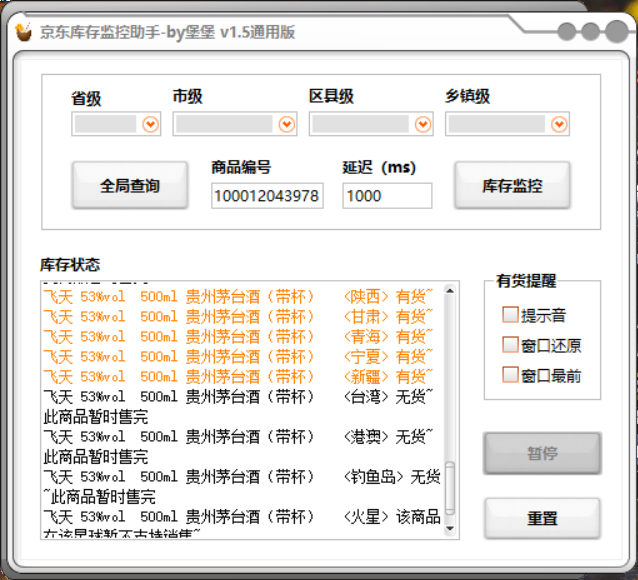The height and width of the screenshot is (580, 638).
Task: Click the 全局查询 button
Action: 130,185
